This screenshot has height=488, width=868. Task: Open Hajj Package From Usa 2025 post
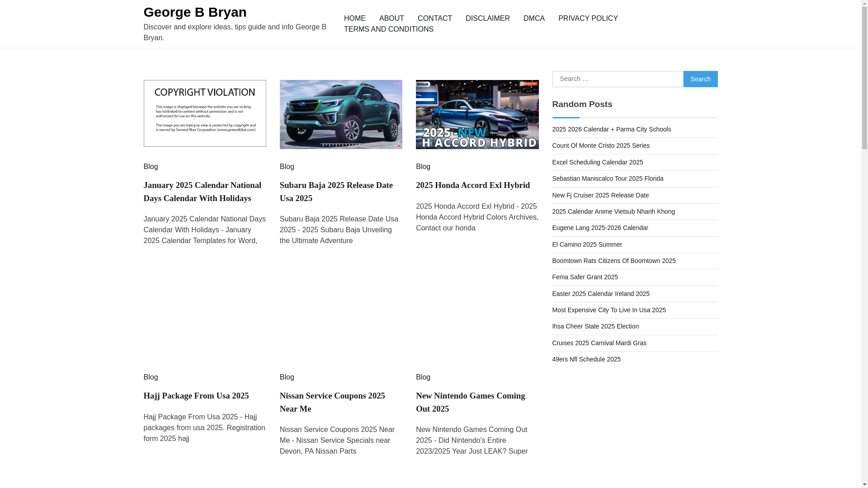click(196, 396)
